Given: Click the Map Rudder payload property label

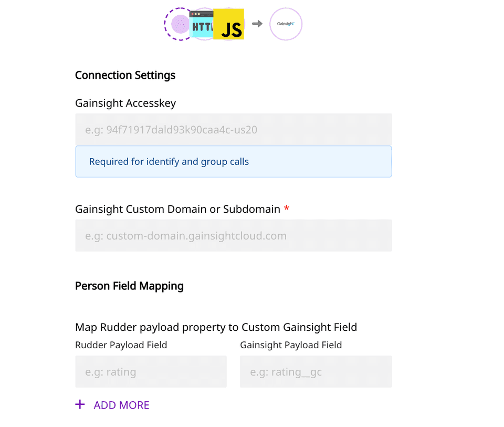Looking at the screenshot, I should pyautogui.click(x=216, y=327).
